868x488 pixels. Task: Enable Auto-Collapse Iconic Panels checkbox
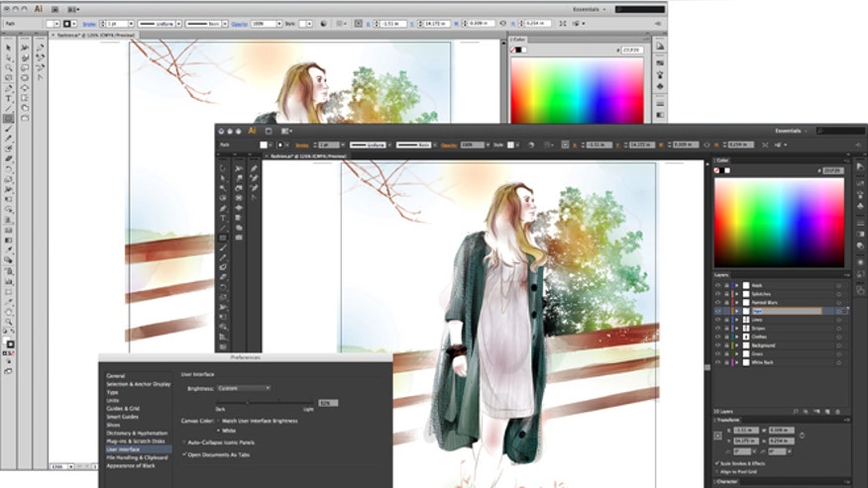184,442
